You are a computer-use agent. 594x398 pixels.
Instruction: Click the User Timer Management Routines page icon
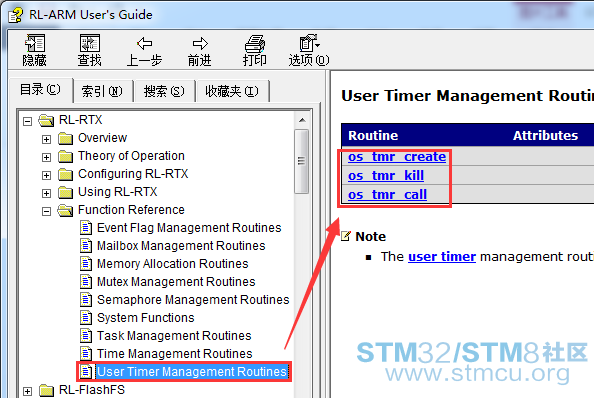86,372
